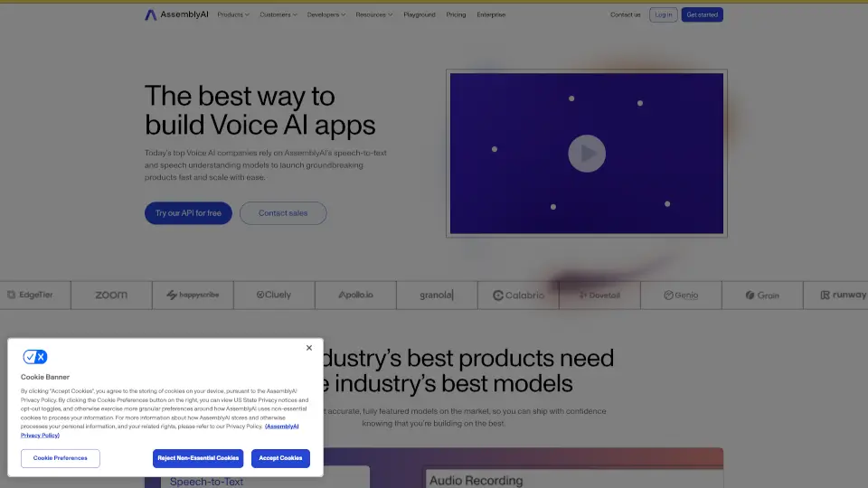
Task: Toggle the cookie consent switch icon
Action: 34,357
